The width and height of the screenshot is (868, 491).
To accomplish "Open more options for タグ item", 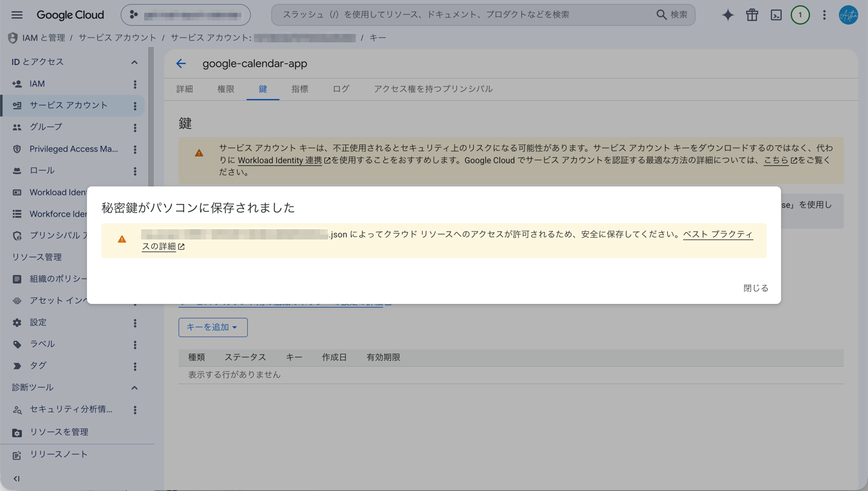I will (x=135, y=367).
